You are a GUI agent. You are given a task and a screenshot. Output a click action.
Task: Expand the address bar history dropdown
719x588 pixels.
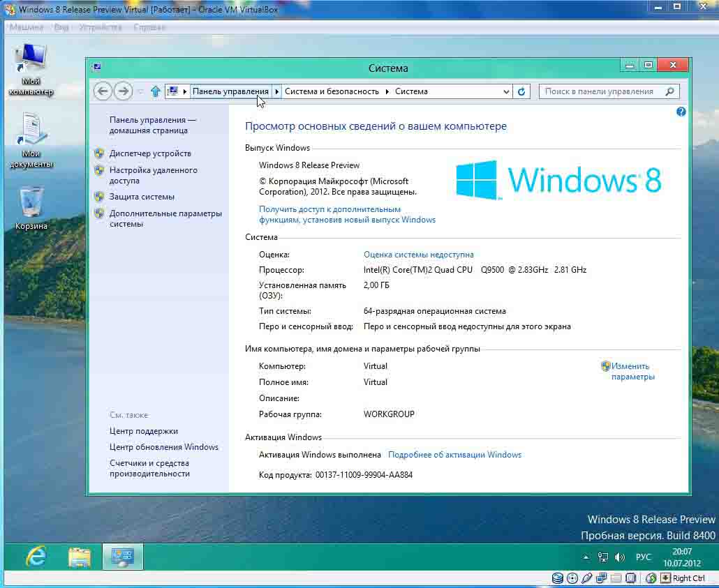[x=506, y=91]
